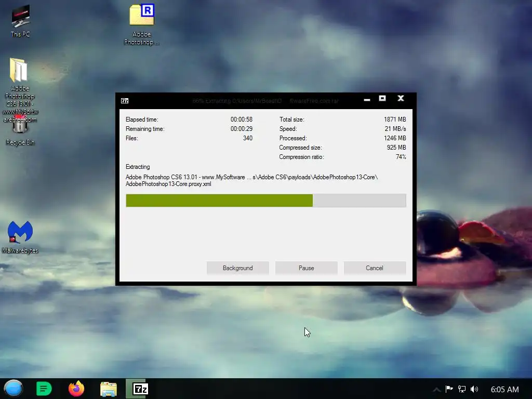Open the Action Center flag icon
Screen dimensions: 532x399
pos(449,389)
